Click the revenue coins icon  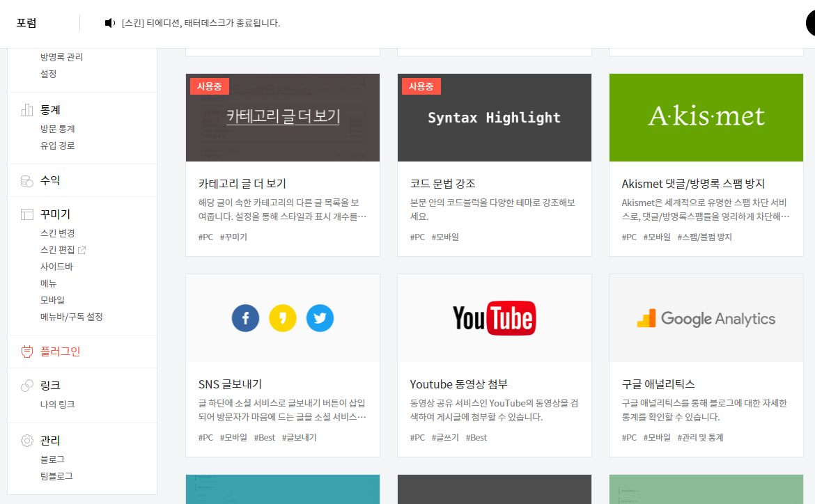(x=27, y=181)
